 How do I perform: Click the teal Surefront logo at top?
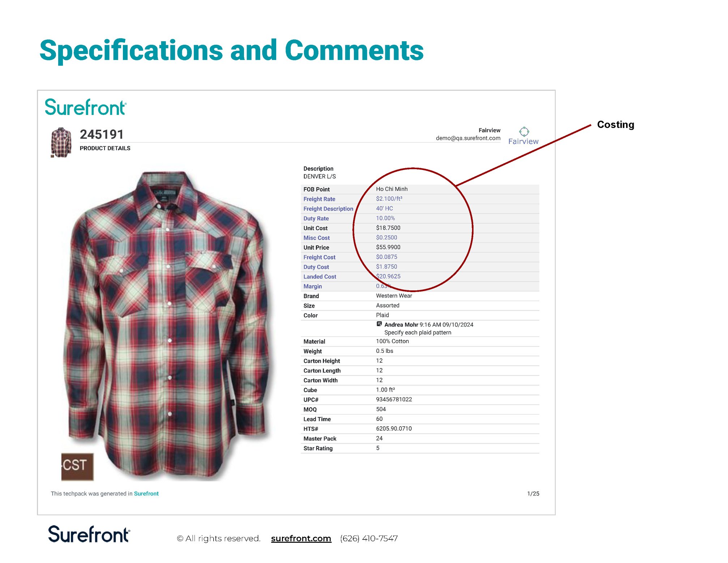pos(85,107)
